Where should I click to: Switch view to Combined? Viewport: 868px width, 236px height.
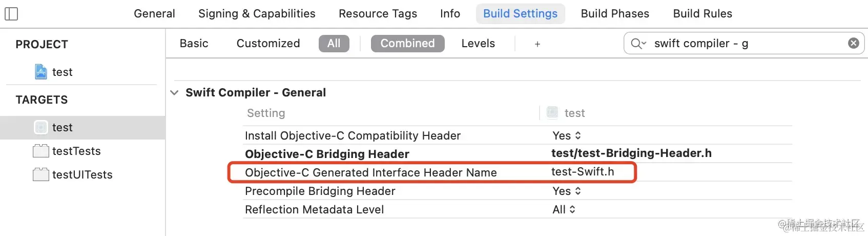(408, 44)
